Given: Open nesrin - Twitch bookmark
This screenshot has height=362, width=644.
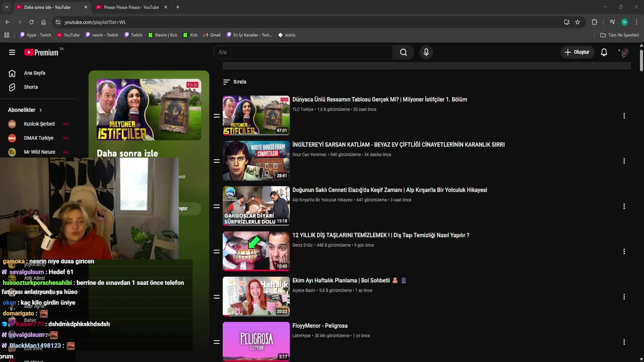Looking at the screenshot, I should (x=101, y=35).
